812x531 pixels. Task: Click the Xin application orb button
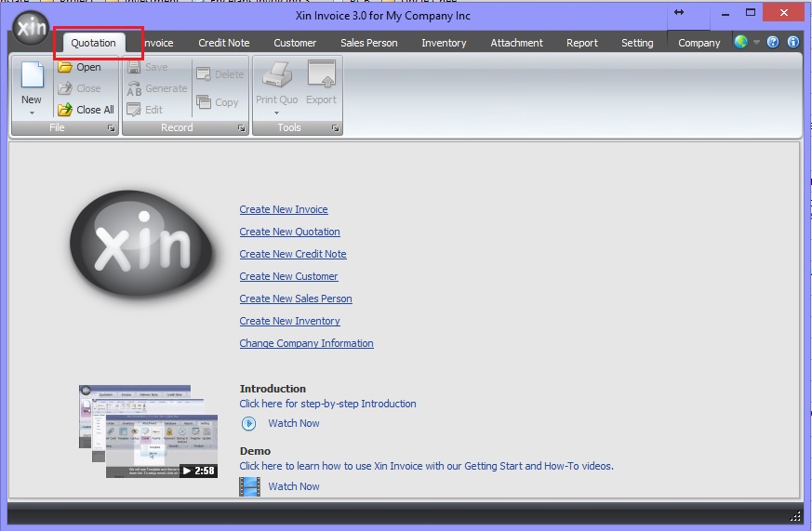click(x=31, y=27)
